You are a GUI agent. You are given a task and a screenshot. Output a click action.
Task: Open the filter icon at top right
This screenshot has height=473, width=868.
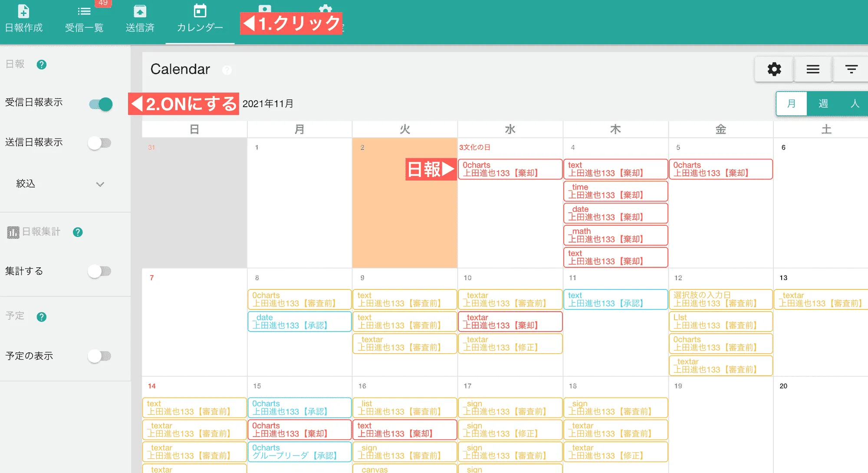(x=850, y=69)
